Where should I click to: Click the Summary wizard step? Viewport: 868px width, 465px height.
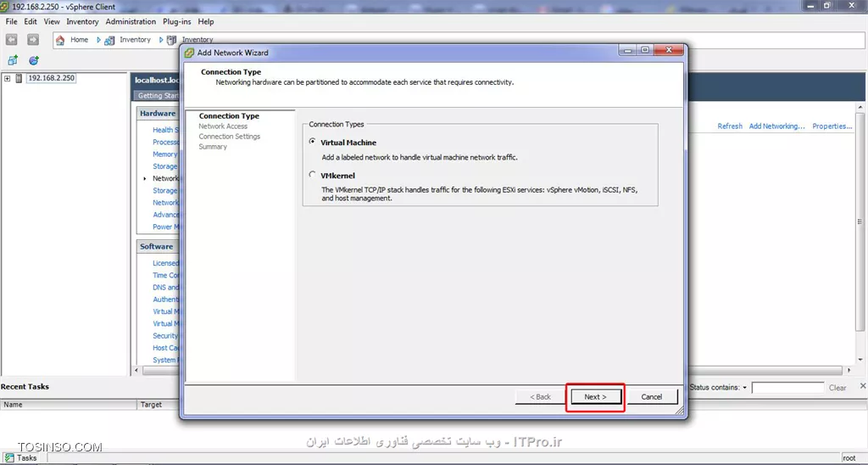(x=213, y=147)
